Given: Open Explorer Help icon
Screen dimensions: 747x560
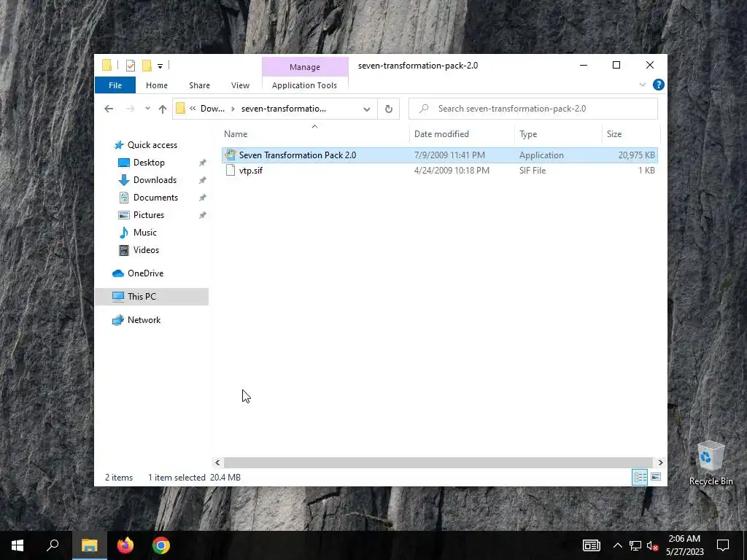Looking at the screenshot, I should [x=659, y=85].
